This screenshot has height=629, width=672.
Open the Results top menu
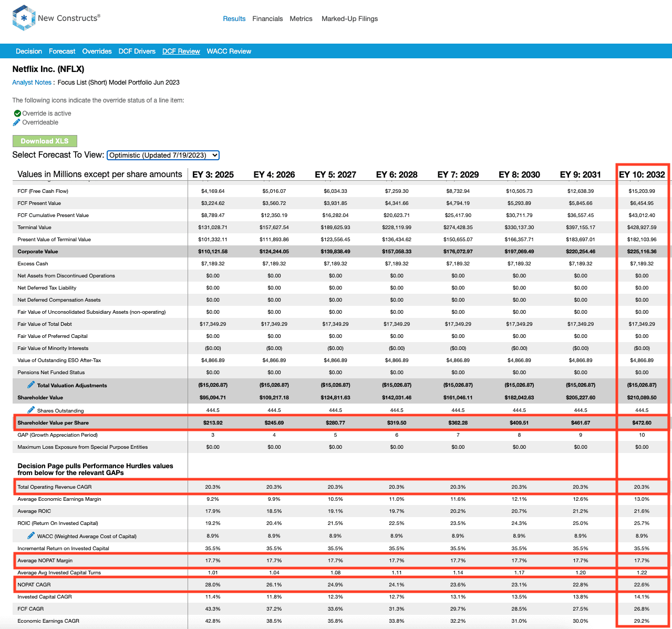point(234,19)
